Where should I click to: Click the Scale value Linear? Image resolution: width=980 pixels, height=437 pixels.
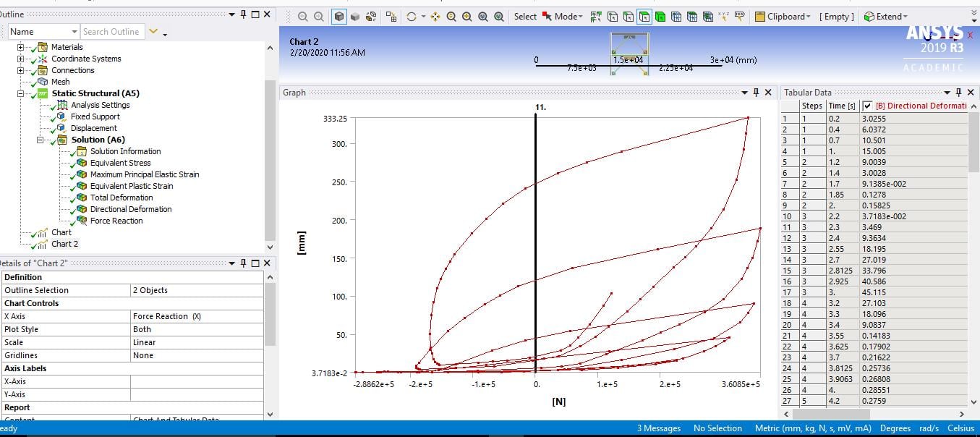click(197, 342)
